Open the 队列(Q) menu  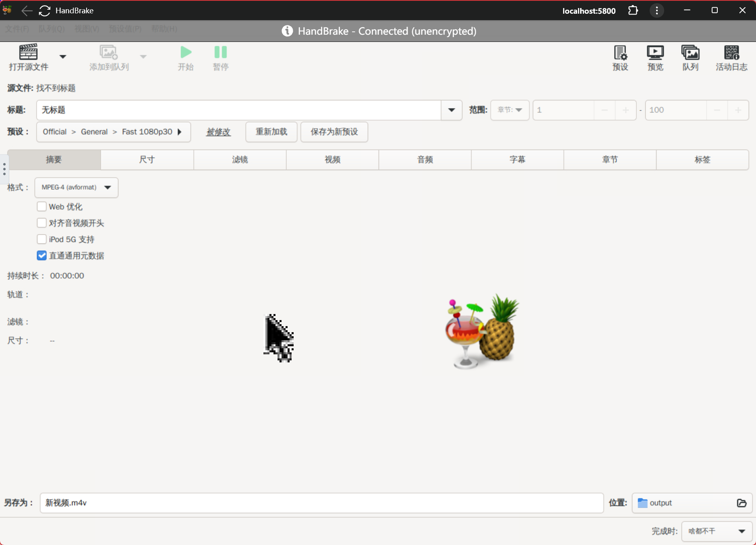pos(52,29)
